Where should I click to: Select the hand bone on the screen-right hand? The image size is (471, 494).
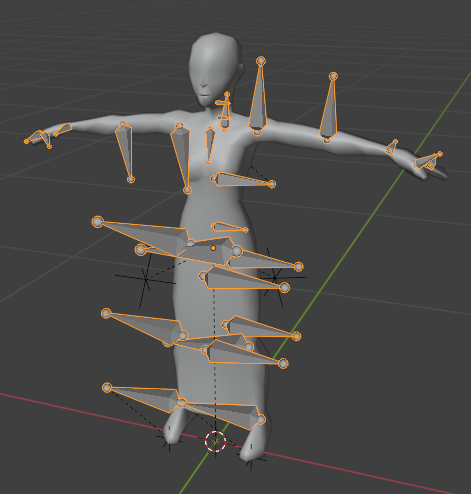[429, 161]
